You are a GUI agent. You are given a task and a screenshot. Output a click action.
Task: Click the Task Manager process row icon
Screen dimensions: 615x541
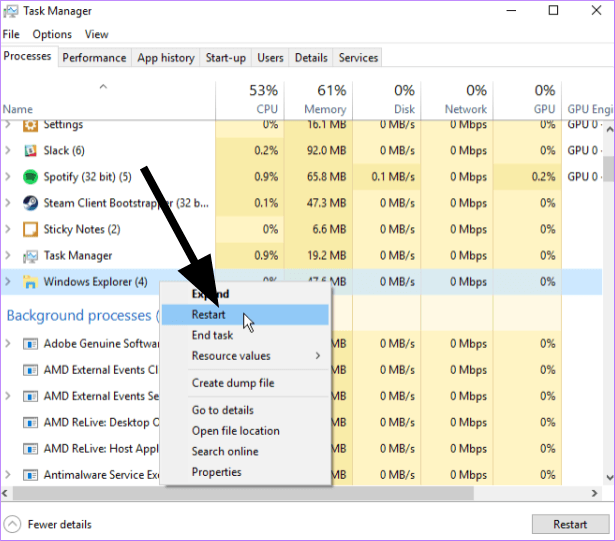point(30,256)
